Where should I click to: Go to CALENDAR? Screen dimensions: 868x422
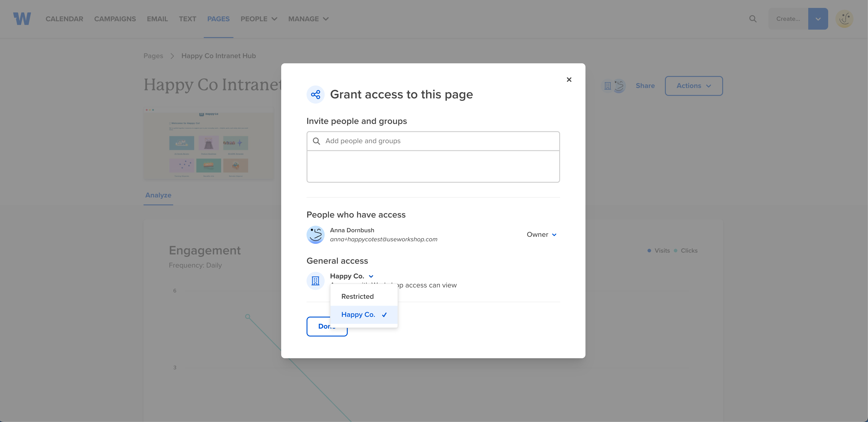tap(64, 19)
